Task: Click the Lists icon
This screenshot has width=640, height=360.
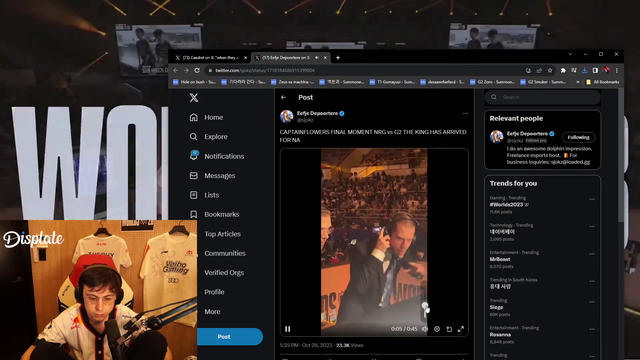Action: coord(193,195)
